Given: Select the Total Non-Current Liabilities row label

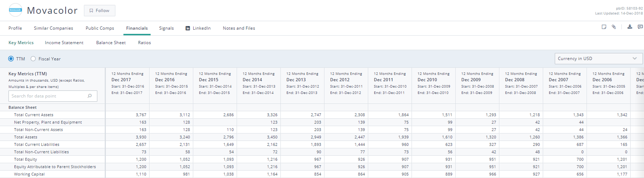Looking at the screenshot, I should (41, 152).
